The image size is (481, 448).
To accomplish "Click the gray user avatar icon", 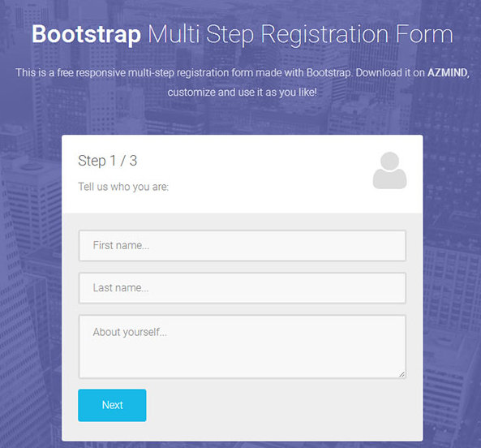I will click(x=389, y=170).
